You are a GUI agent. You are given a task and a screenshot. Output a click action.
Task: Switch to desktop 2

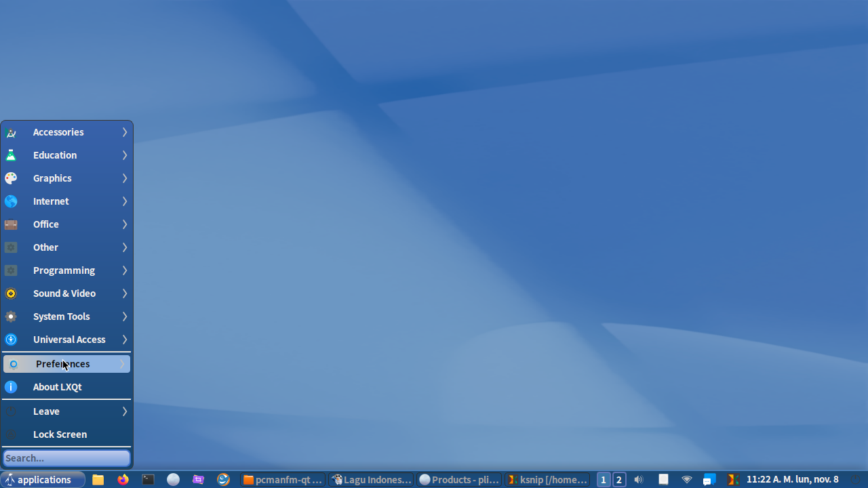(619, 480)
